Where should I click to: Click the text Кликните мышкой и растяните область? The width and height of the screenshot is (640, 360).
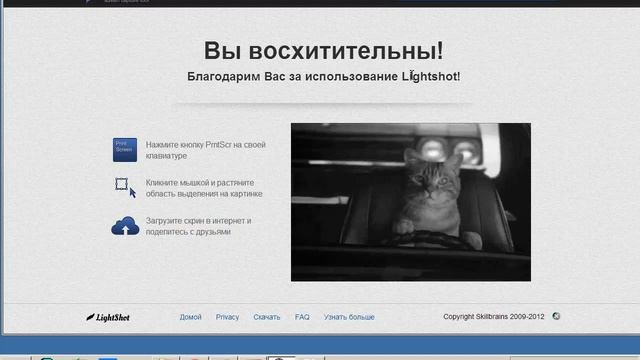(x=204, y=188)
